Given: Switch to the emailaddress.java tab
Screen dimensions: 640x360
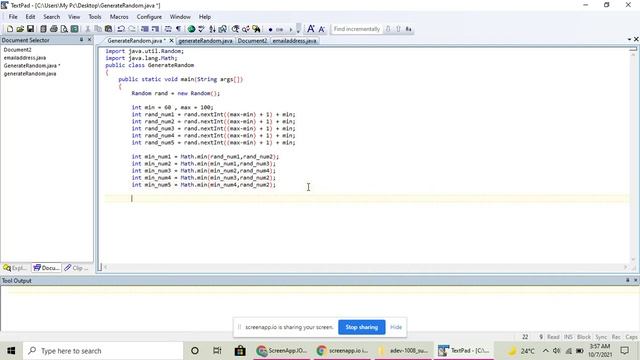Looking at the screenshot, I should pyautogui.click(x=294, y=41).
